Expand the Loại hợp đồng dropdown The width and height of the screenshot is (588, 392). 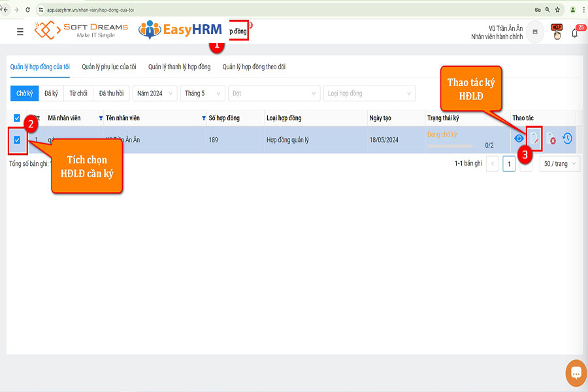click(x=369, y=93)
